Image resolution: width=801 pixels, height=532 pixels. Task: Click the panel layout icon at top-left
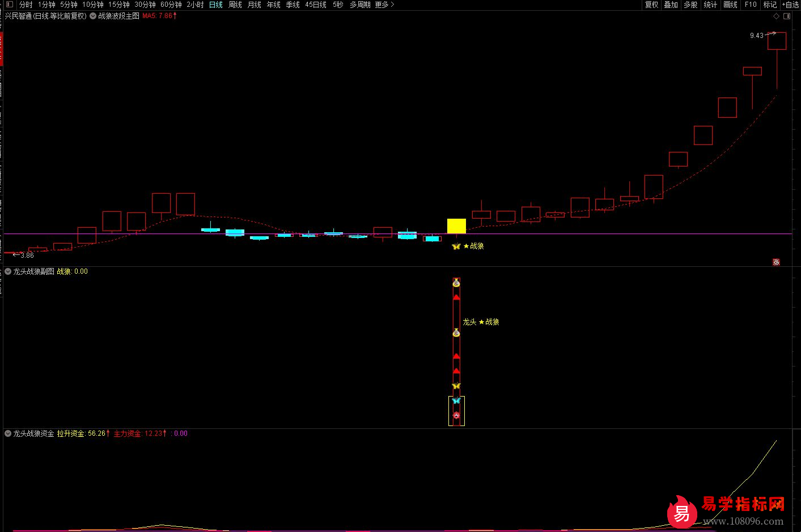[x=9, y=5]
